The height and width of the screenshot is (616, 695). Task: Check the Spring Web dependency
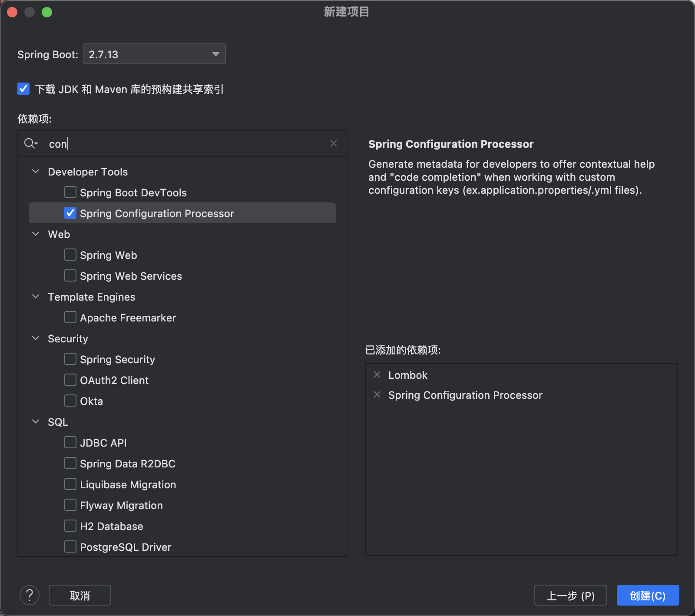pyautogui.click(x=70, y=255)
